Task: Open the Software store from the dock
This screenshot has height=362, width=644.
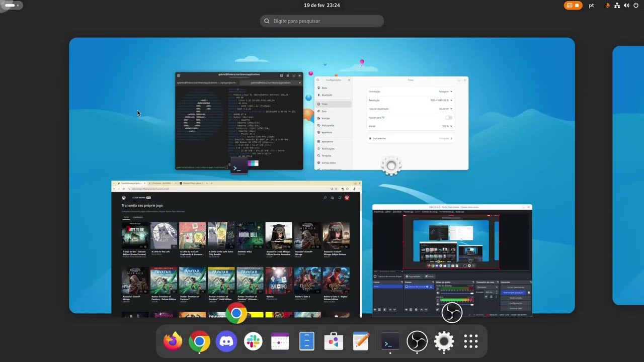Action: click(334, 342)
